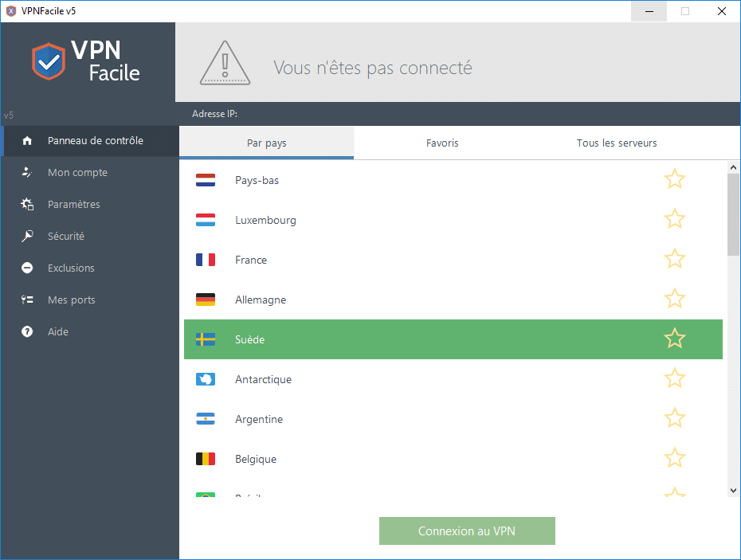The height and width of the screenshot is (560, 741).
Task: Click the Sécurité wrench icon
Action: 26,236
